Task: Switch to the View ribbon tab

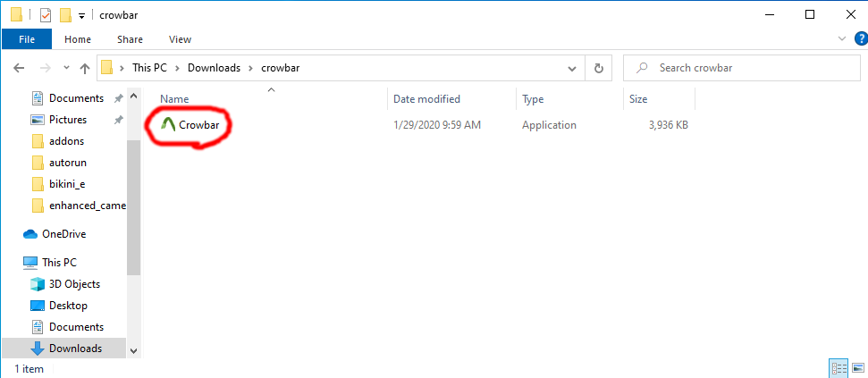Action: click(x=180, y=39)
